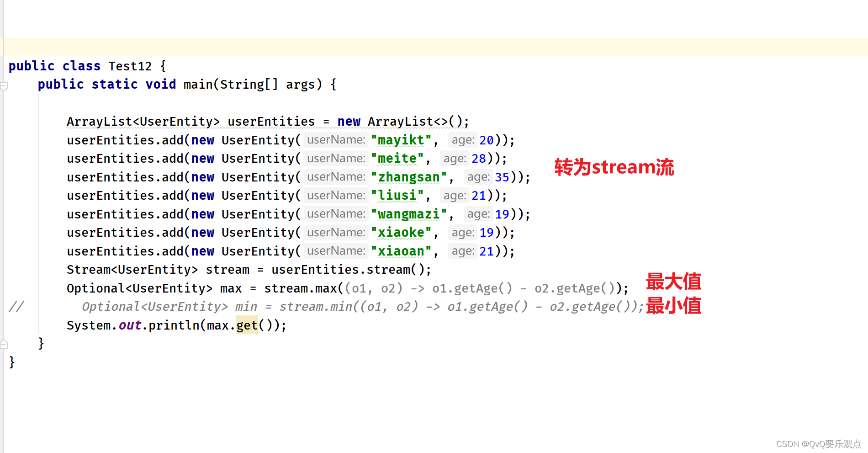Click stream.max in the Optional max line

[300, 288]
